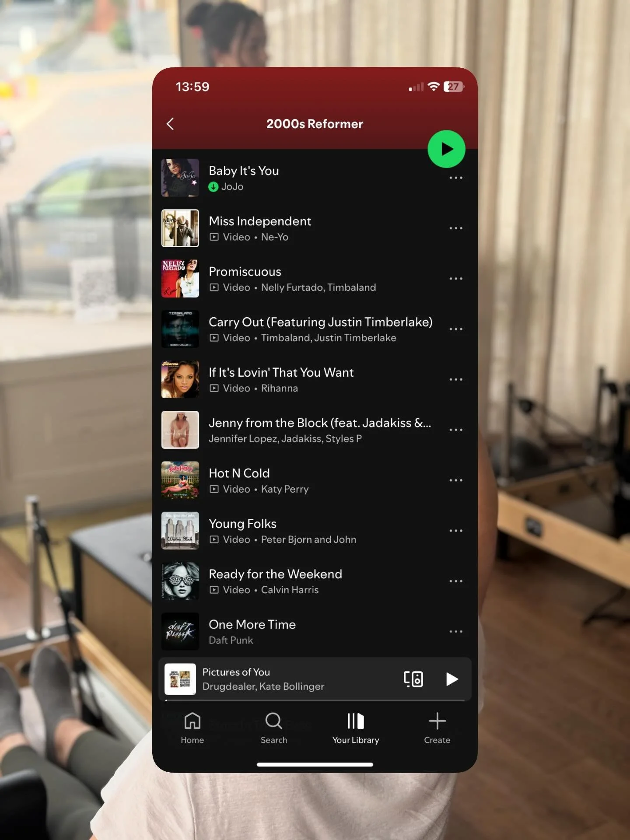Play Pictures of You from the mini player
This screenshot has width=630, height=840.
452,679
